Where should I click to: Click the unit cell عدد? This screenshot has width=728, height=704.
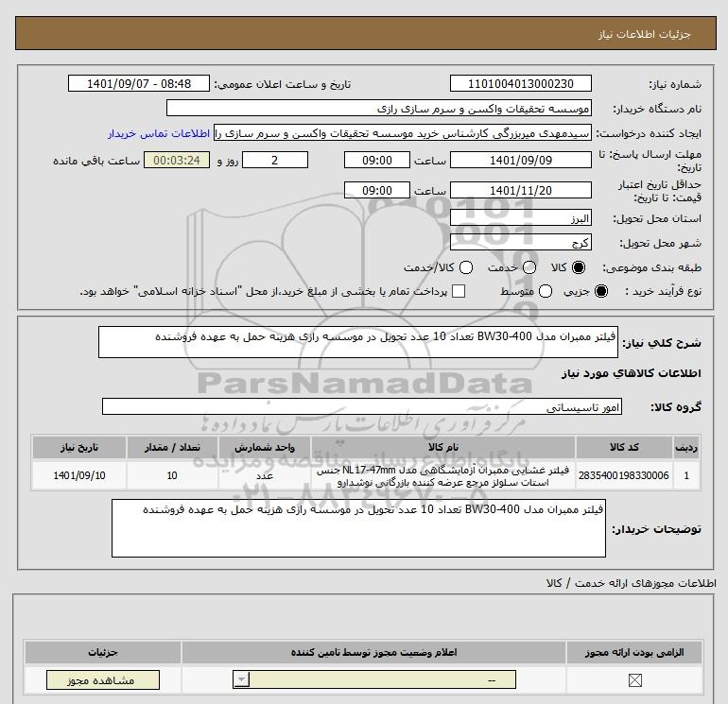[264, 475]
